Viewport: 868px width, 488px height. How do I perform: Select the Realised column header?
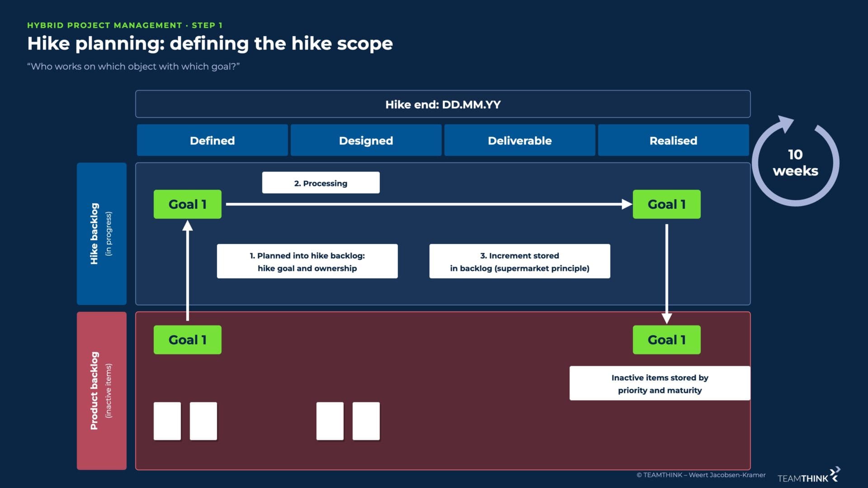click(x=673, y=141)
